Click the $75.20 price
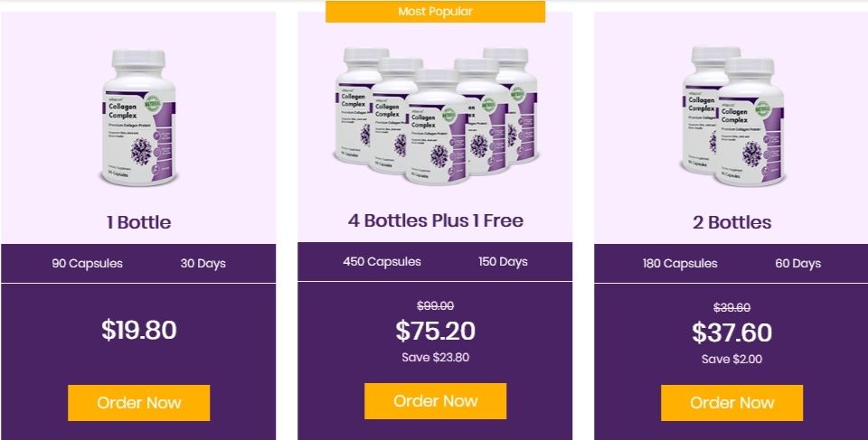The height and width of the screenshot is (440, 868). (435, 331)
